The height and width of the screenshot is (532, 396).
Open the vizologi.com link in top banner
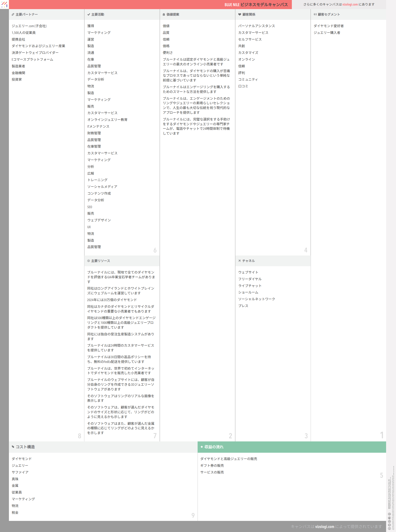tap(350, 4)
